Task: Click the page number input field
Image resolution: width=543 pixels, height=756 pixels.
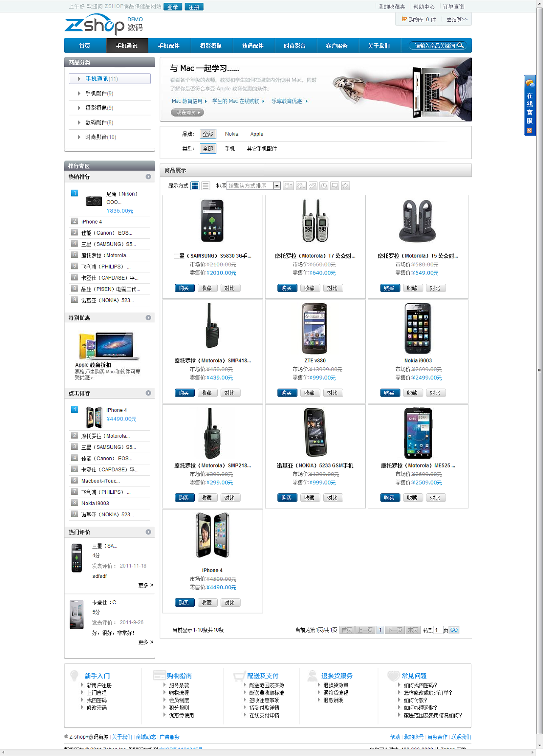Action: point(438,630)
